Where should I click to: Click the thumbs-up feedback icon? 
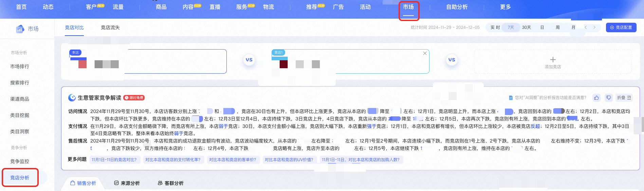click(x=596, y=98)
